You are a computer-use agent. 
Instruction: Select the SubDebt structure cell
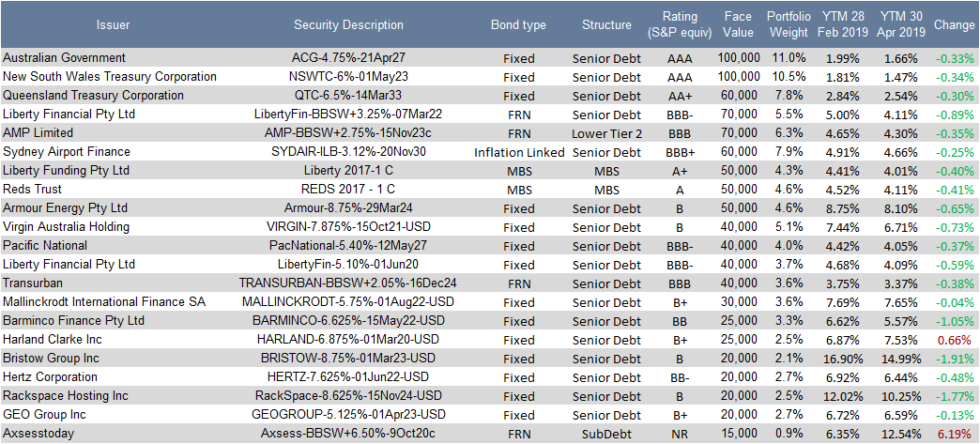click(x=606, y=434)
